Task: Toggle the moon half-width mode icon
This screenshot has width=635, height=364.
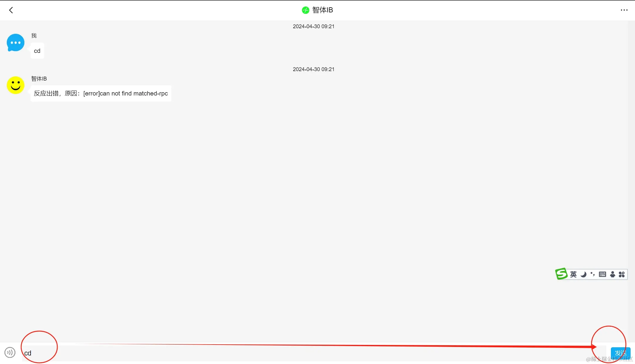Action: pyautogui.click(x=583, y=274)
